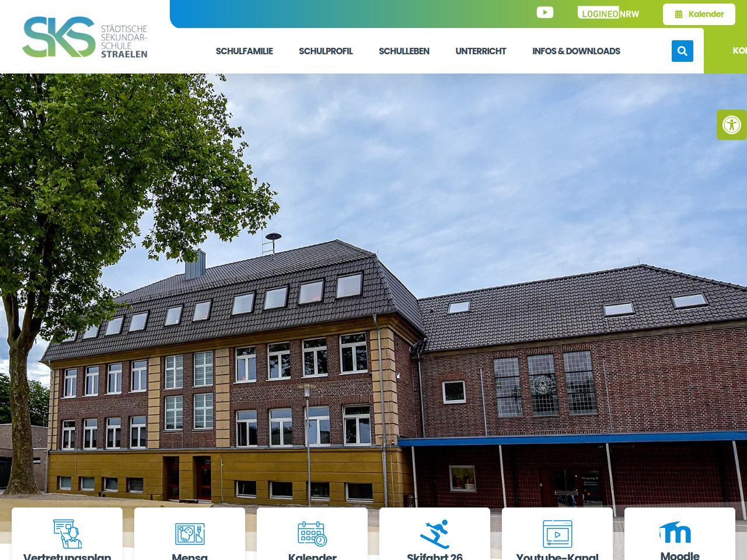
Task: Open the Skifahrt 26 skier icon
Action: point(435,533)
